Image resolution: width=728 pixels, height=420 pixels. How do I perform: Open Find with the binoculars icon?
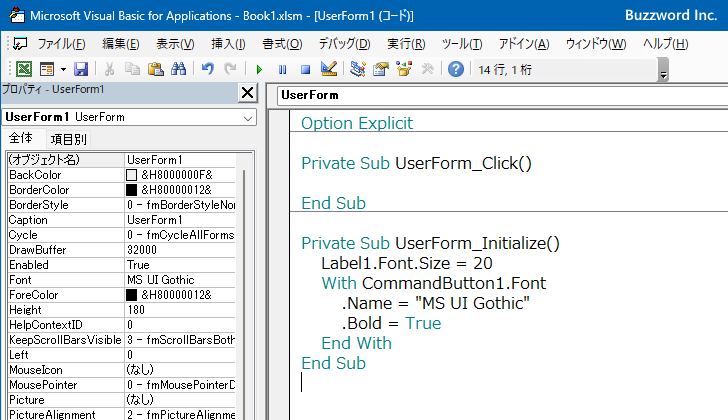click(x=178, y=69)
